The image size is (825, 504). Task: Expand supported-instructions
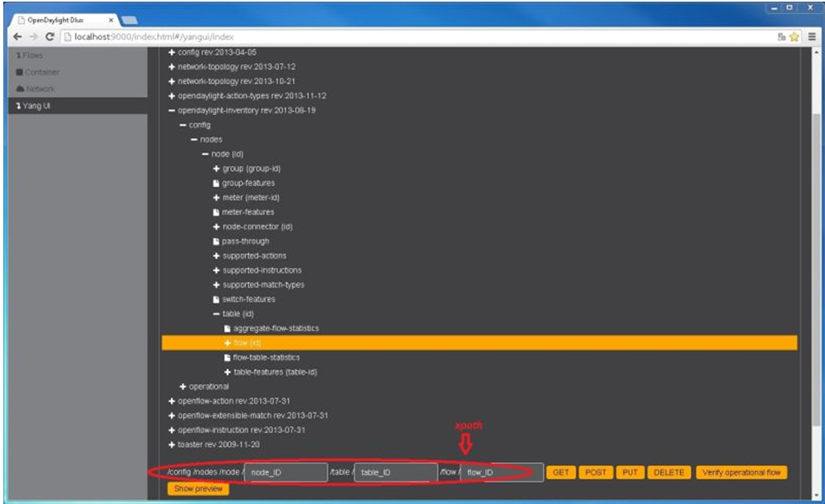click(216, 270)
